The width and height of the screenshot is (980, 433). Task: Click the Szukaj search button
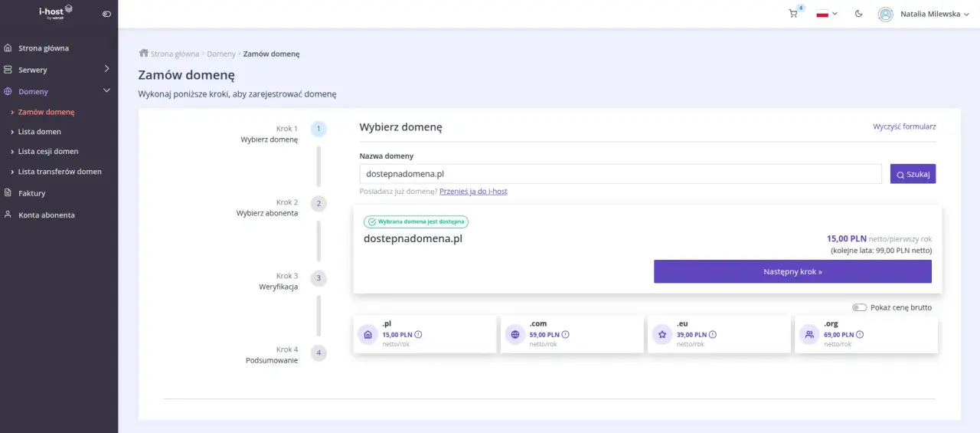[x=913, y=174]
